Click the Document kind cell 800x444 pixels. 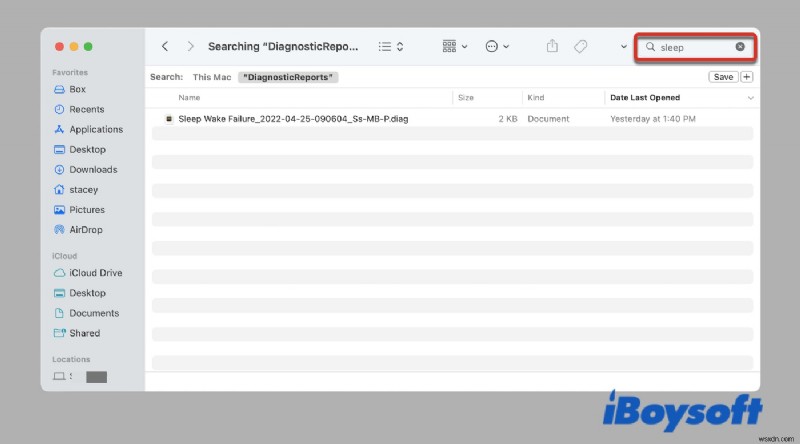pos(548,119)
